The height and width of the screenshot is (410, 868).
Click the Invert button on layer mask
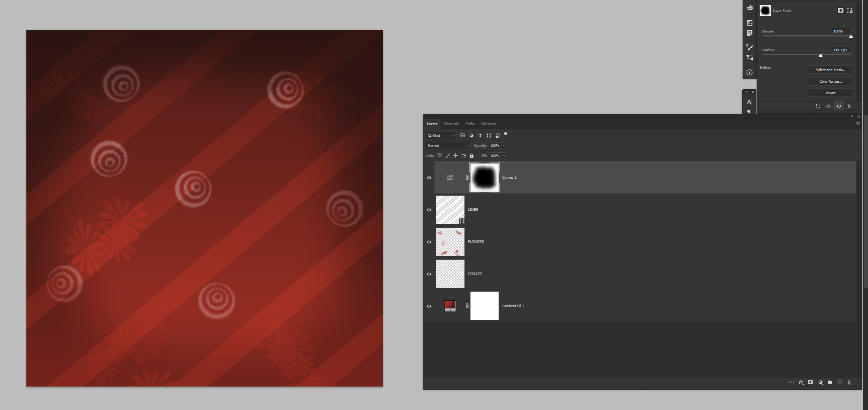pyautogui.click(x=830, y=93)
